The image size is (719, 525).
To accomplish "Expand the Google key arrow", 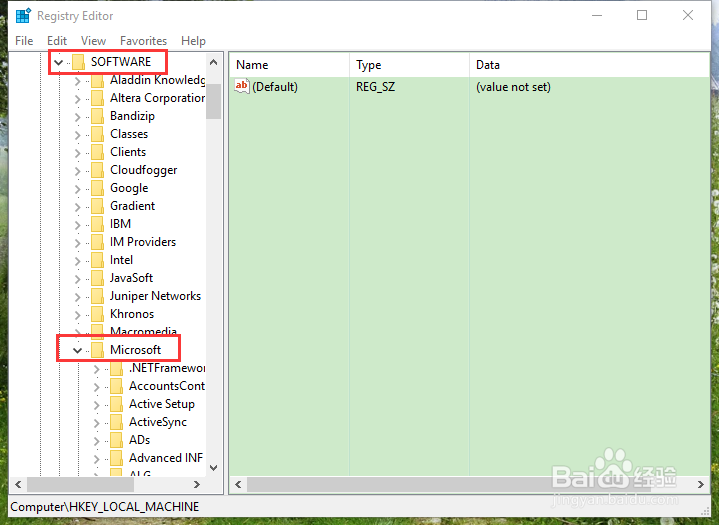I will [77, 189].
